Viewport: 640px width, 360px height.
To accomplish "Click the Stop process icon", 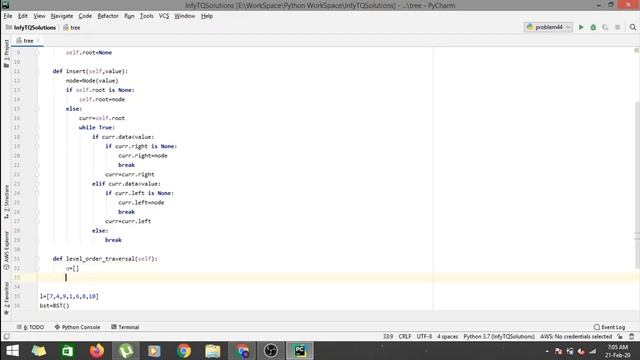I will coord(618,27).
